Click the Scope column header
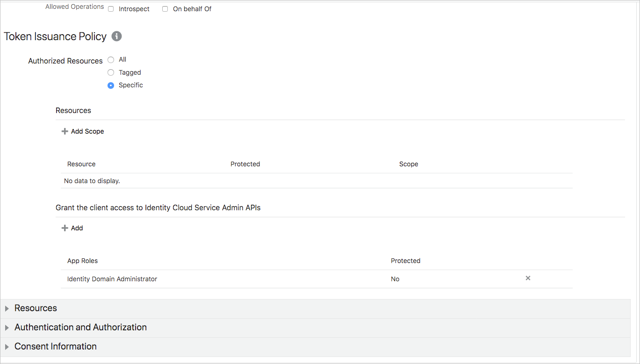640x364 pixels. point(409,164)
